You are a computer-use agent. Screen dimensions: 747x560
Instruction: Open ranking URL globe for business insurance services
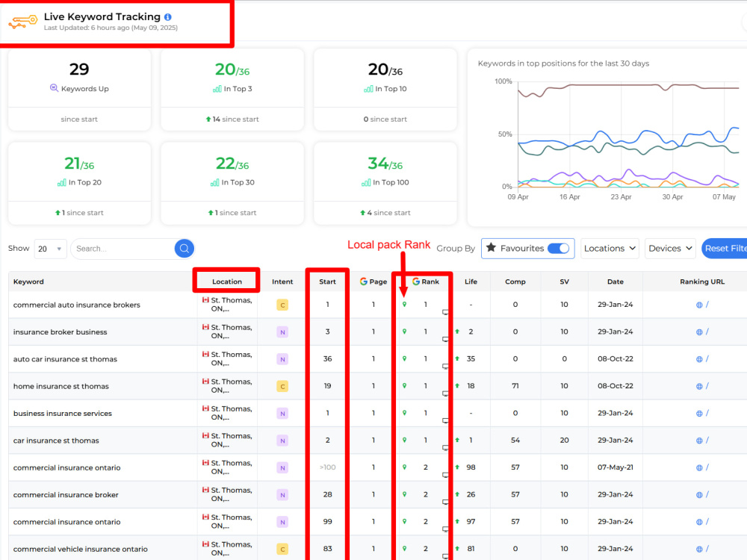pos(699,414)
